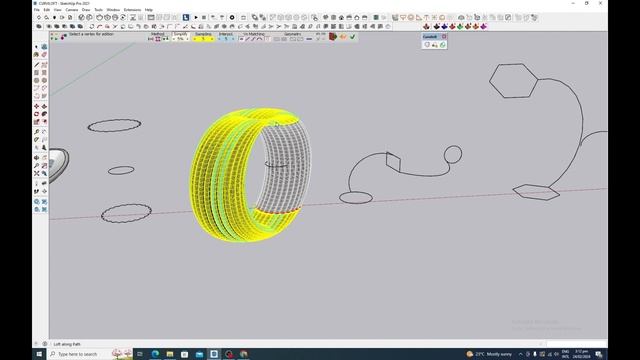This screenshot has height=360, width=640.
Task: Click the Loft along path icon in Curviloft panel
Action: pyautogui.click(x=435, y=44)
